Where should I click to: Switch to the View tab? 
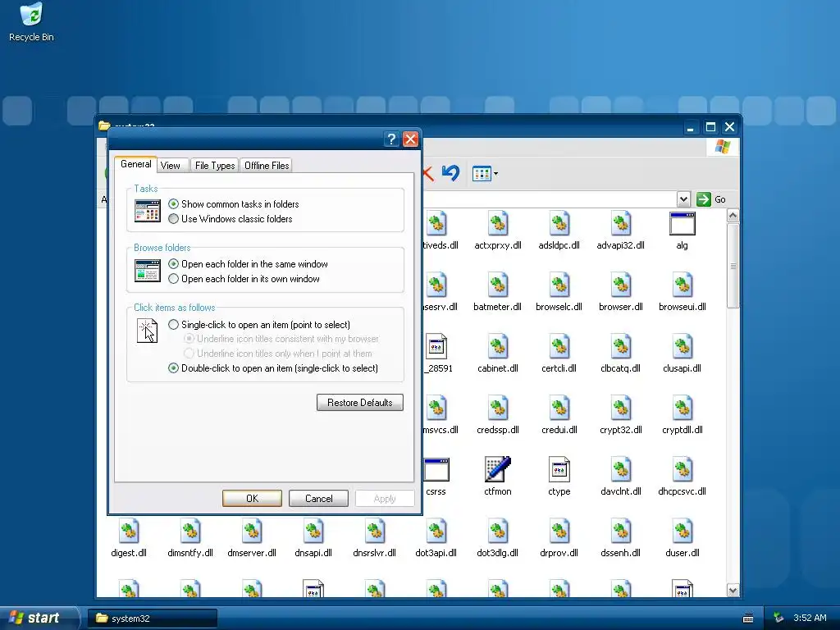tap(171, 166)
